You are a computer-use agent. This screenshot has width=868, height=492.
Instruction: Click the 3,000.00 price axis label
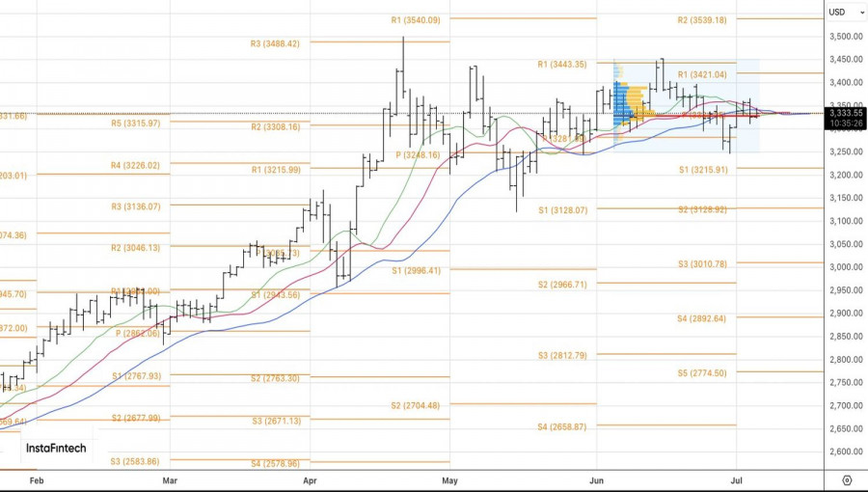[846, 267]
